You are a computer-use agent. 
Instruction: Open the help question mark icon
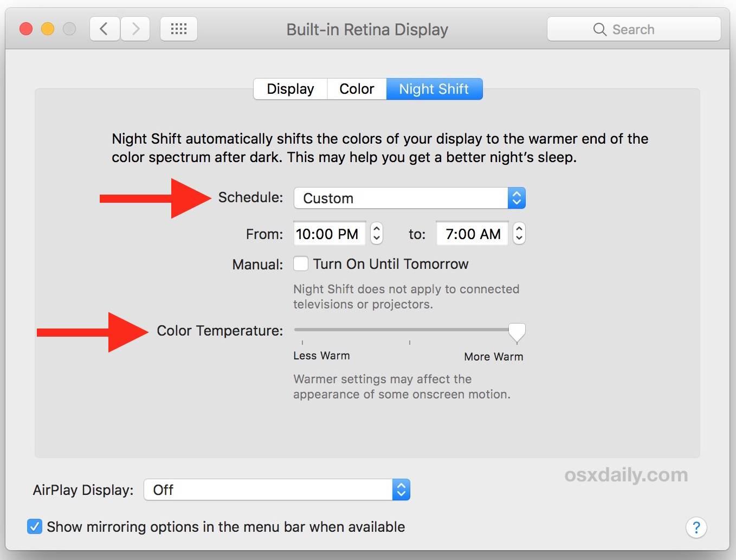coord(696,527)
